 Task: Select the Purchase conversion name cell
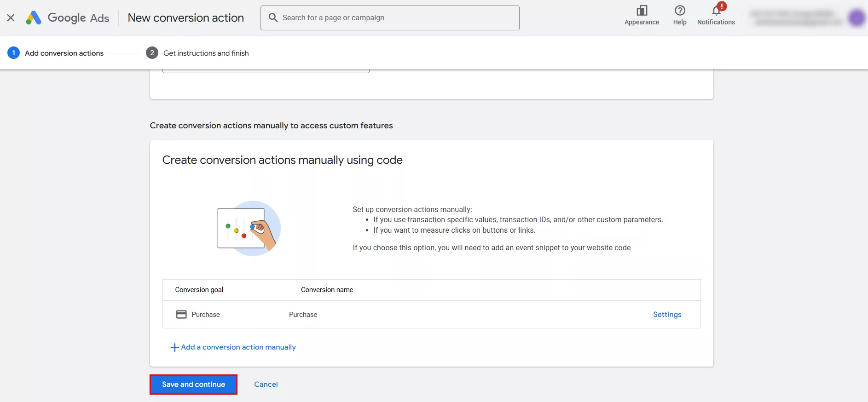tap(303, 315)
